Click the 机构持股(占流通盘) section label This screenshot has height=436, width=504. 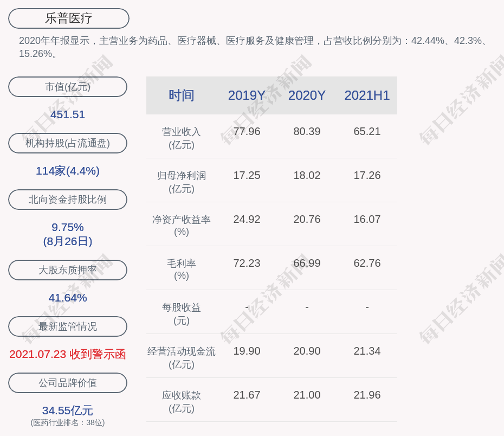pyautogui.click(x=67, y=143)
